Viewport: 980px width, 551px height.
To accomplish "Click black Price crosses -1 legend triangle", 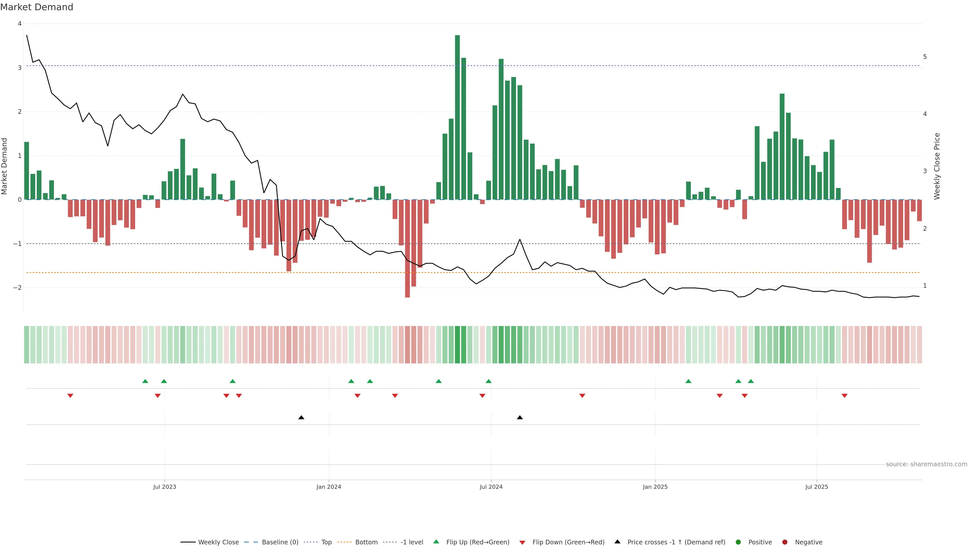I will point(617,542).
